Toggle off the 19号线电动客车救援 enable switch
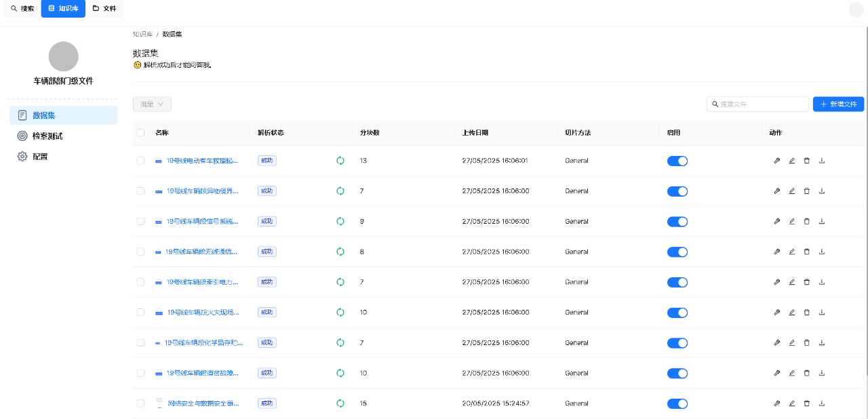The image size is (868, 419). click(x=677, y=161)
